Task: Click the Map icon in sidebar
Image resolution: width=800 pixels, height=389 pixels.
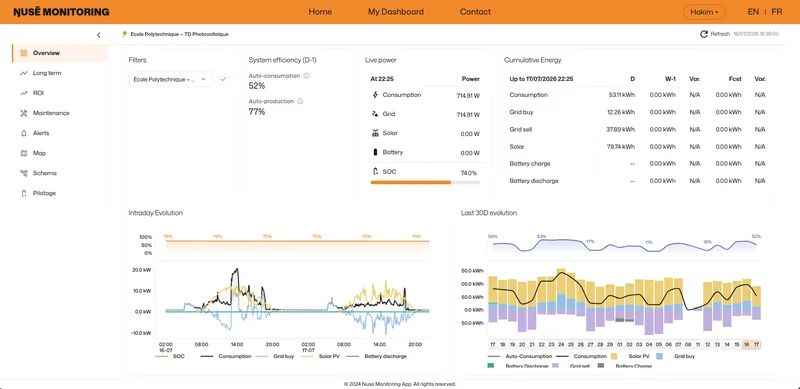Action: (x=23, y=153)
